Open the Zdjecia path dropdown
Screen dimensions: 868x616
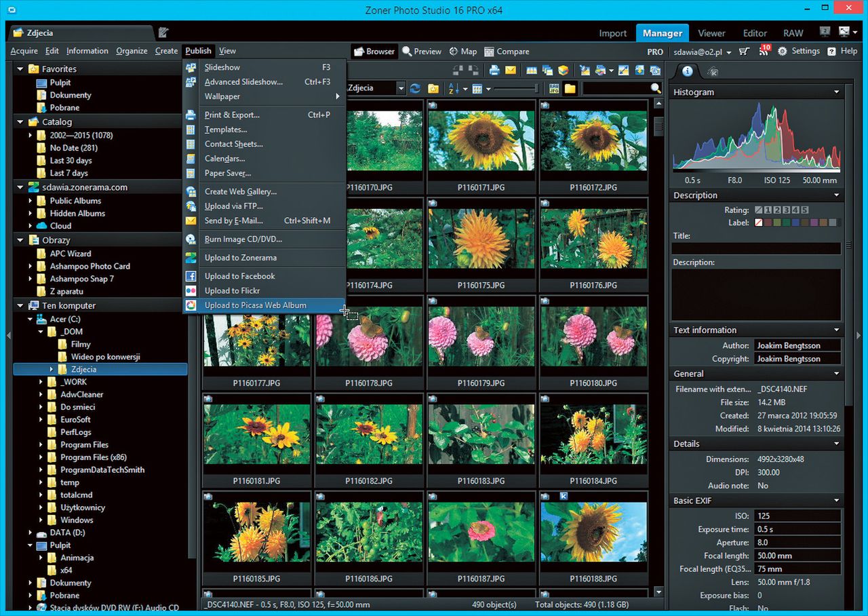click(401, 88)
